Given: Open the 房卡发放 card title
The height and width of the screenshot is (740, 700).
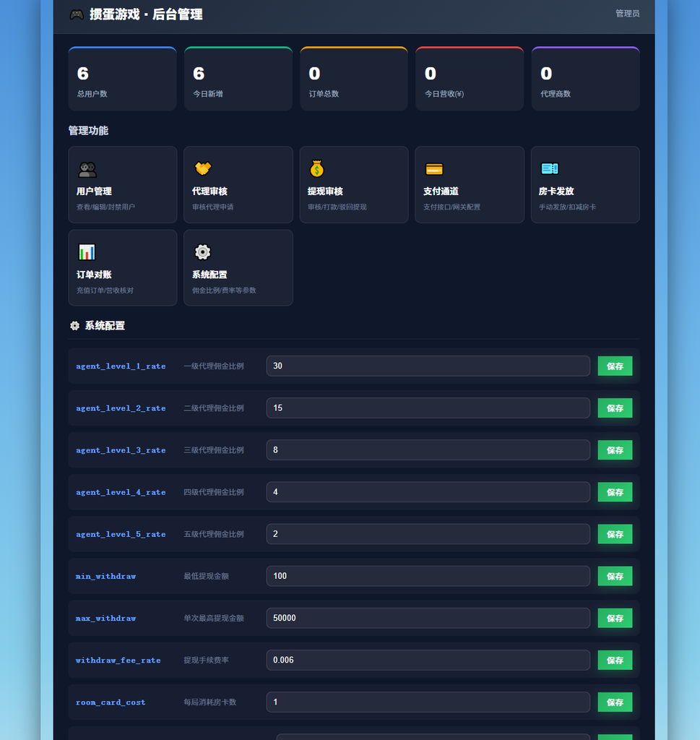Looking at the screenshot, I should [556, 191].
